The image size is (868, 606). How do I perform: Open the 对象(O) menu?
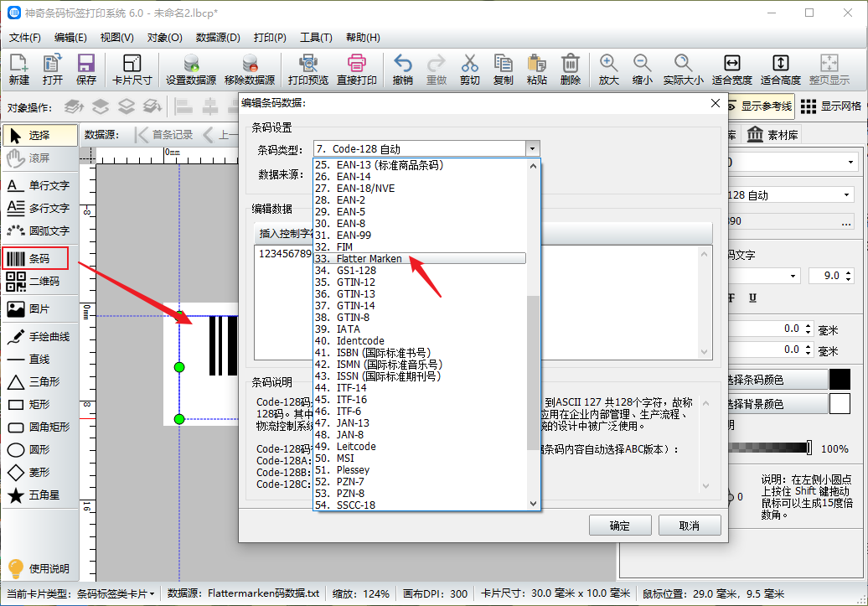click(x=165, y=37)
